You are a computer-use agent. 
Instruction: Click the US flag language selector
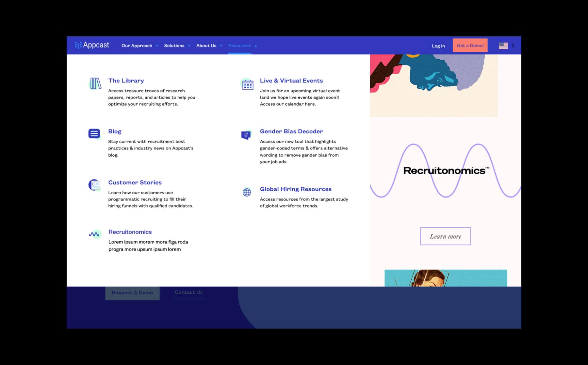coord(504,45)
